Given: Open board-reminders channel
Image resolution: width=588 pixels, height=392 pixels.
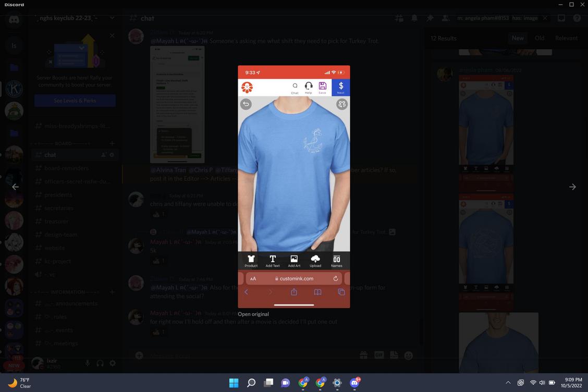Looking at the screenshot, I should (75, 168).
